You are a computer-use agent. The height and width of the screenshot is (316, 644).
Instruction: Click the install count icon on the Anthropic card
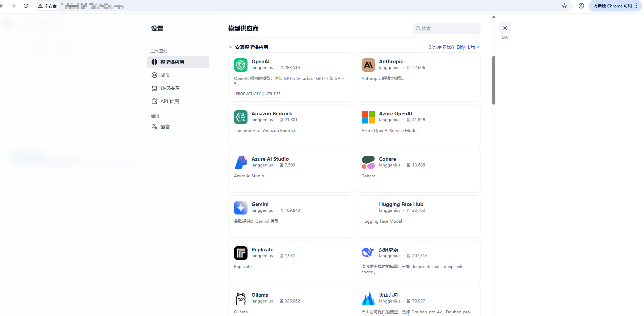click(x=409, y=68)
